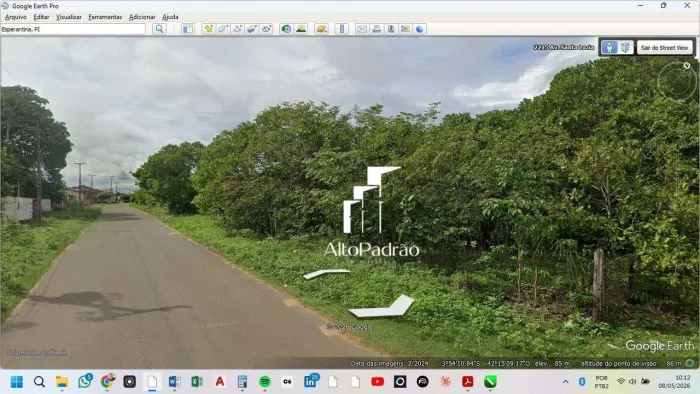Click the Record a Tour icon
The width and height of the screenshot is (700, 394).
[267, 29]
